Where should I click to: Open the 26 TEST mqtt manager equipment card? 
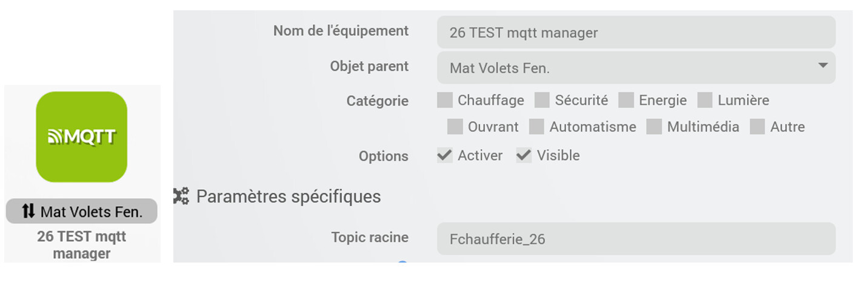pyautogui.click(x=82, y=173)
